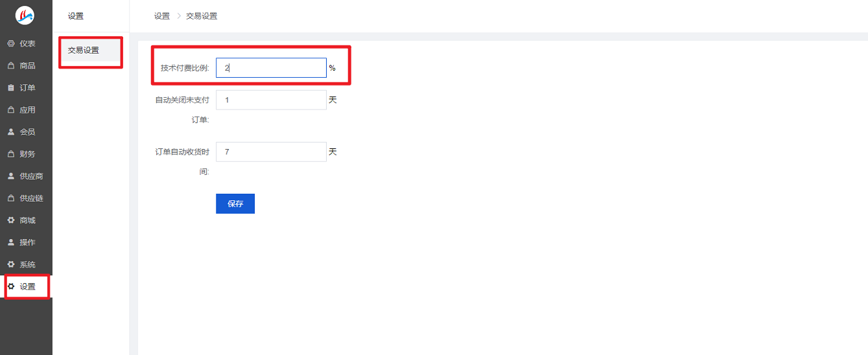Click the 应用 bag icon in sidebar
868x355 pixels.
10,109
